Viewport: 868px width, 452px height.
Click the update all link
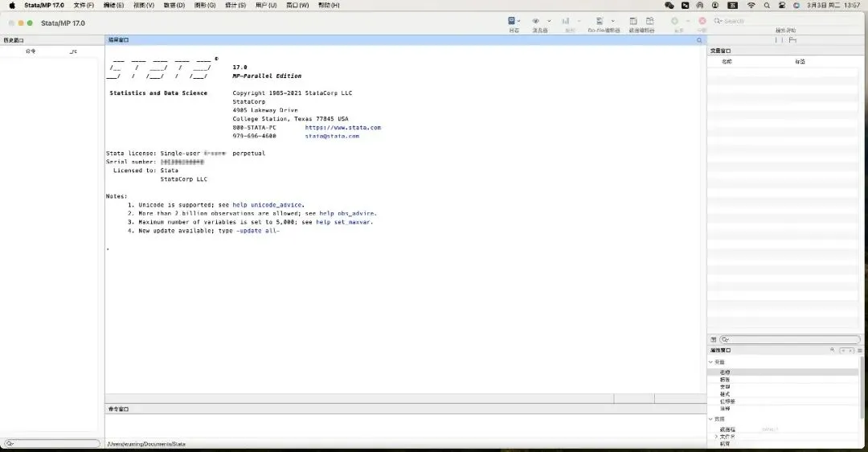(x=258, y=231)
